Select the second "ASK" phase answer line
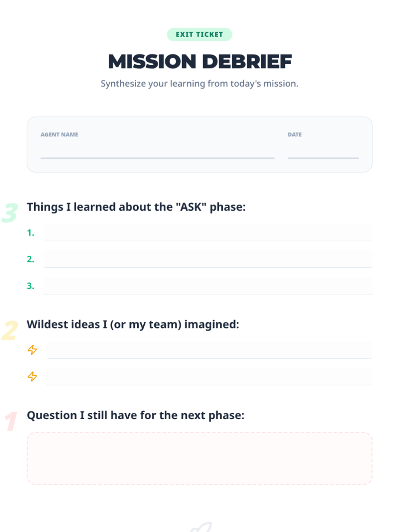Image resolution: width=399 pixels, height=532 pixels. 207,259
